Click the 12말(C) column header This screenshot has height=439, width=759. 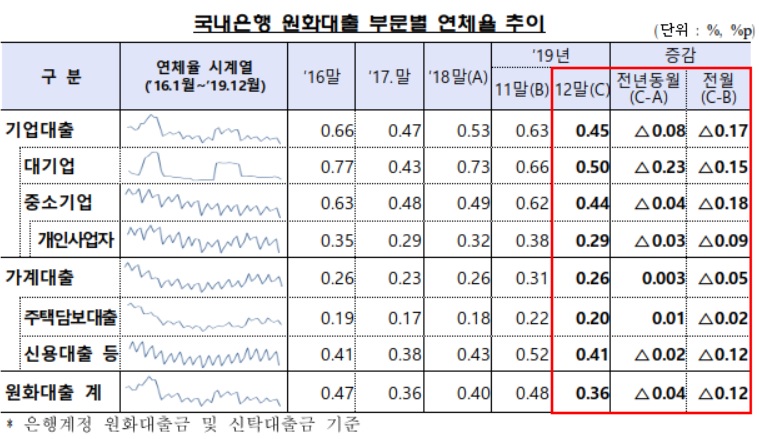pyautogui.click(x=581, y=89)
